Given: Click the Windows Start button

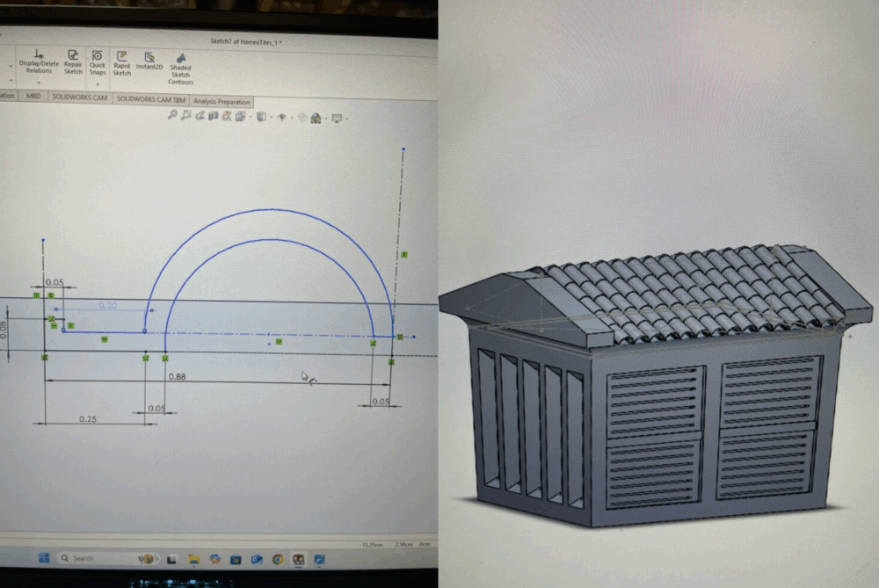Looking at the screenshot, I should click(42, 558).
